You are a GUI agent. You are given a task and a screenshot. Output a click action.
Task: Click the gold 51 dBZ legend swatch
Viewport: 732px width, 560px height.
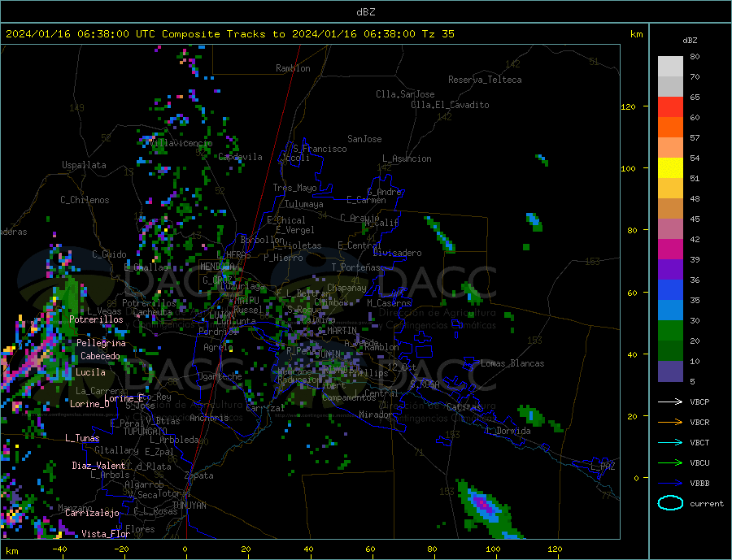(670, 188)
